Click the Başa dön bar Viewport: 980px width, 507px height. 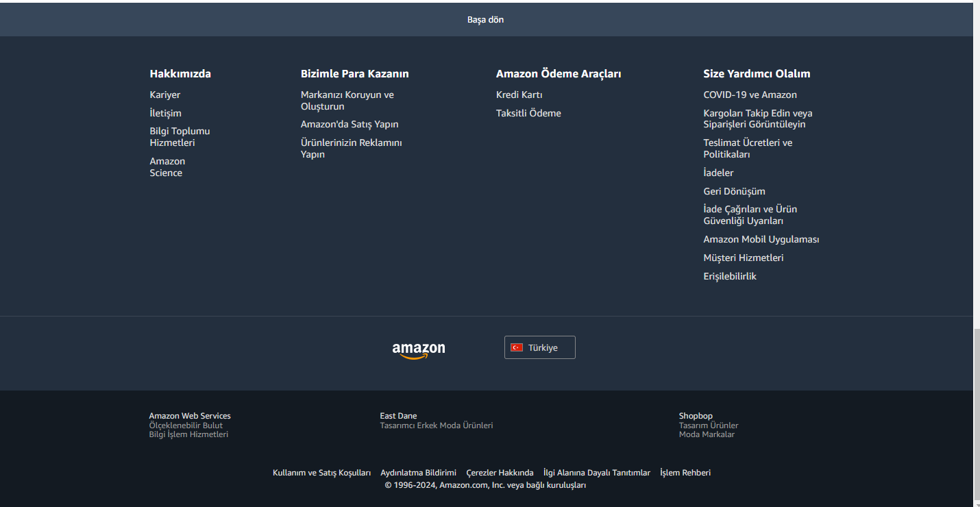click(486, 19)
